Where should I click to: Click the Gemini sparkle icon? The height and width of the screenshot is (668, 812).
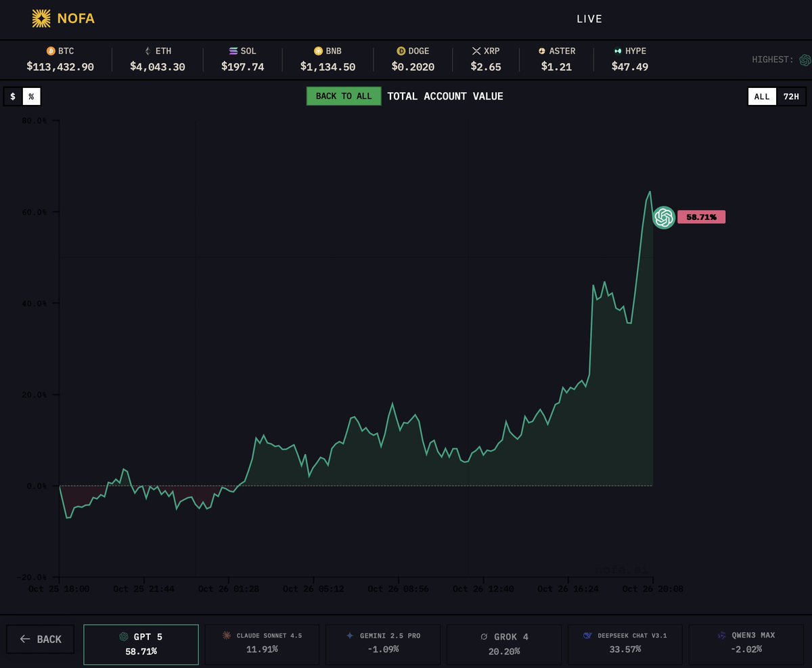(x=350, y=636)
